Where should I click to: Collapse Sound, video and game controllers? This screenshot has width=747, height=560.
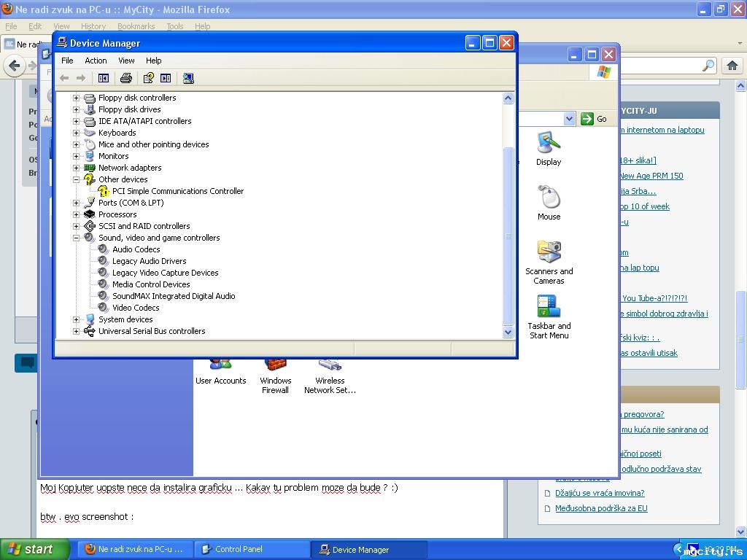pos(76,238)
